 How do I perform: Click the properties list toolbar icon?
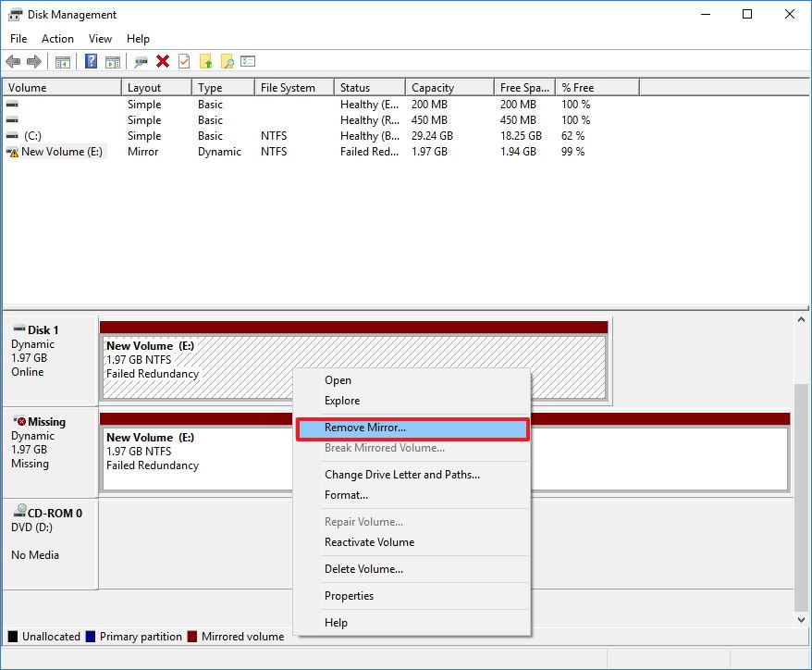246,61
